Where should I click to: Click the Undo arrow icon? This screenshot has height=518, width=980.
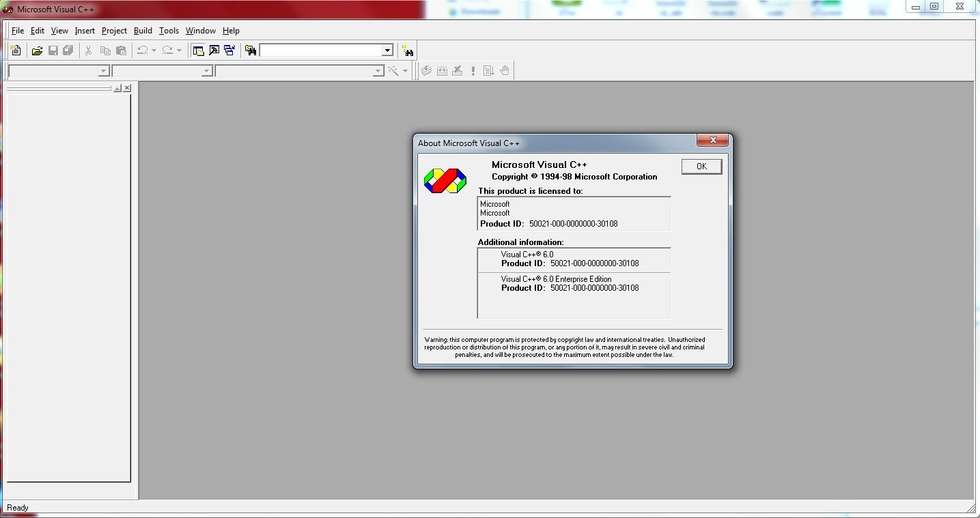[x=142, y=51]
